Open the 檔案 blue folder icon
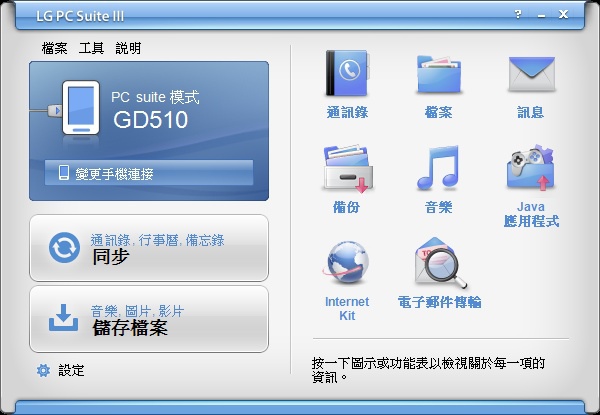Viewport: 600px width, 415px height. coord(439,75)
